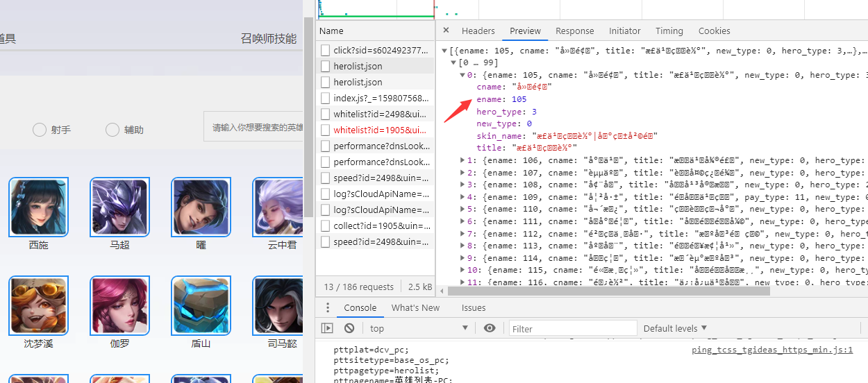Screen dimensions: 868x383
Task: Open the Cookies tab
Action: [715, 31]
